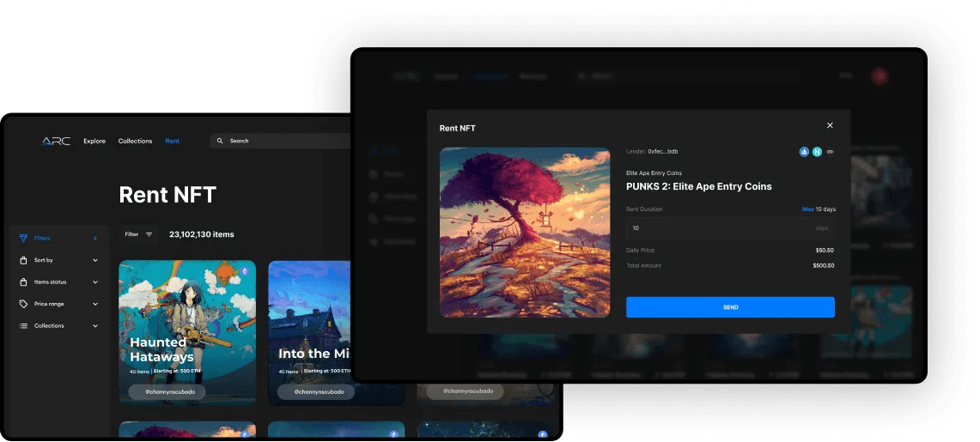Open the Explore nav item
Viewport: 980px width, 442px height.
tap(95, 141)
